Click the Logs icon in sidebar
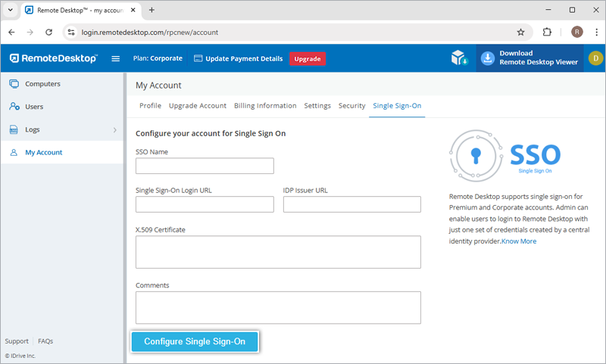606x364 pixels. [x=14, y=129]
